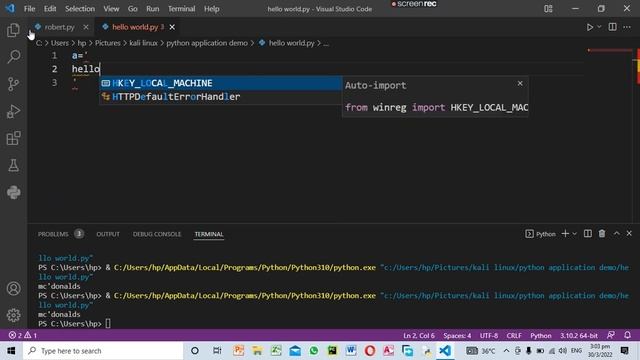Open errors and warnings in status bar
The height and width of the screenshot is (360, 640).
23,335
